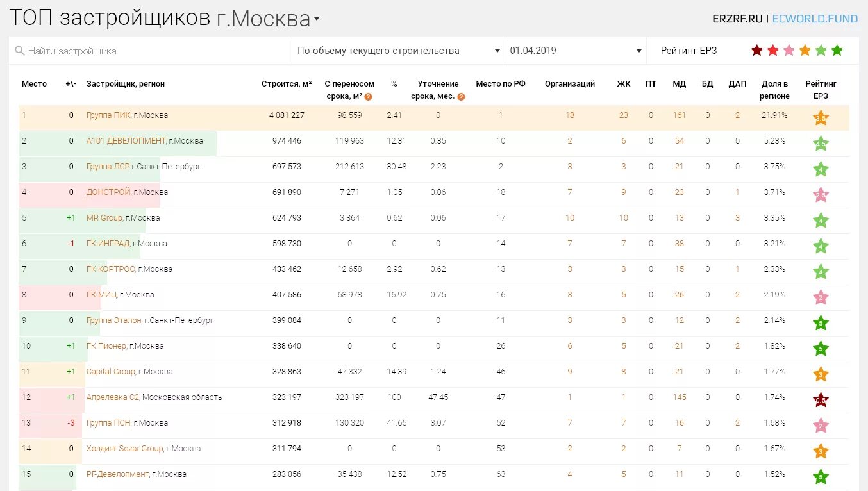The height and width of the screenshot is (491, 868).
Task: Focus the Найти застройщика search field
Action: point(151,51)
